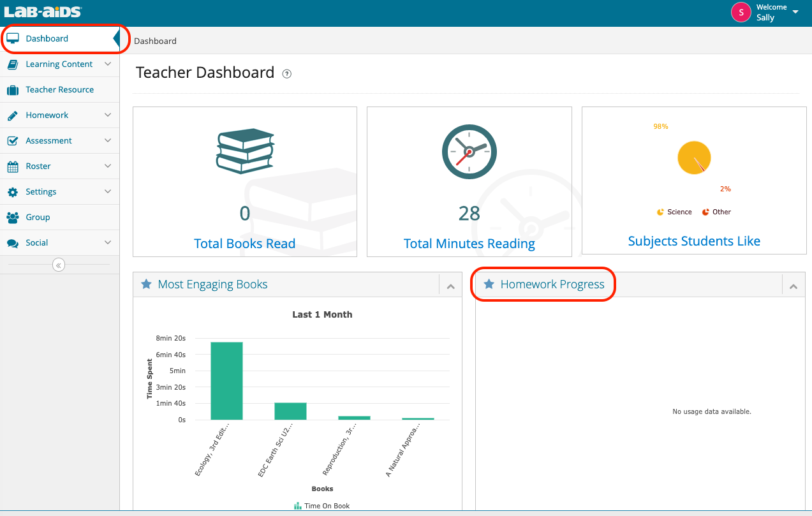Open the Welcome Sally account dropdown arrow
812x516 pixels.
[x=795, y=12]
